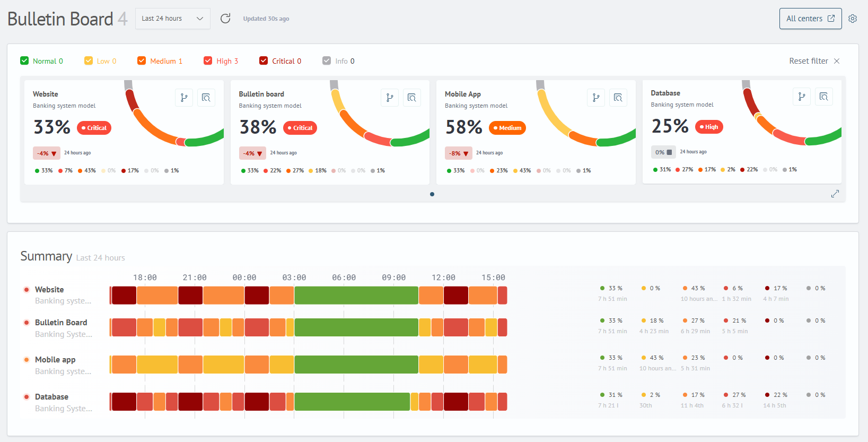Toggle the Normal filter checkbox
Screen dimensions: 868x442
(x=24, y=60)
